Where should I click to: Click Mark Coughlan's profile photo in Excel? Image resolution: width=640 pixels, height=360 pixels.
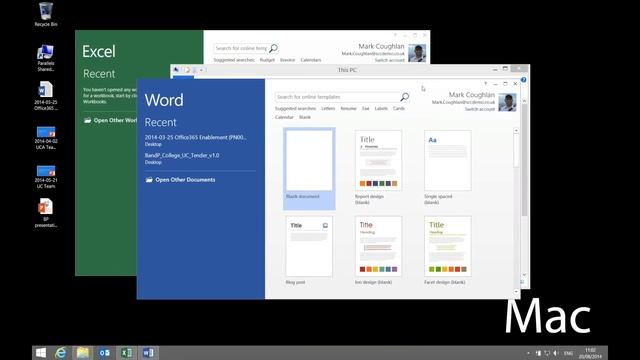point(417,53)
